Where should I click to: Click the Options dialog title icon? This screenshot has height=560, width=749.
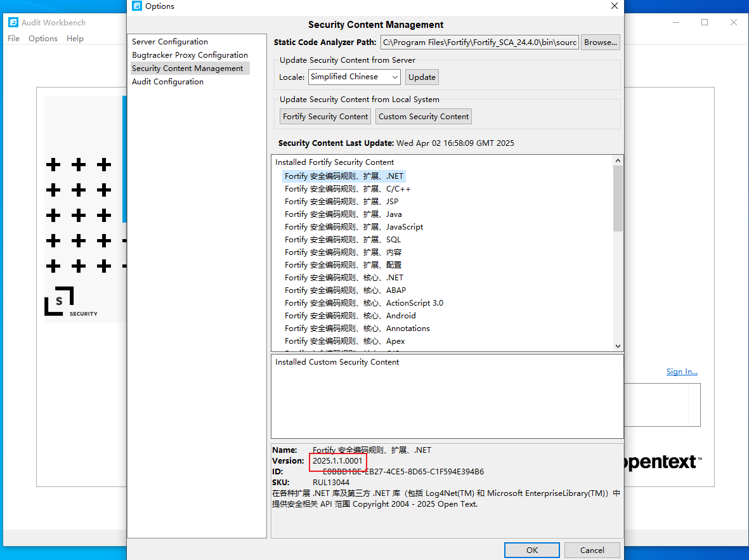point(137,6)
